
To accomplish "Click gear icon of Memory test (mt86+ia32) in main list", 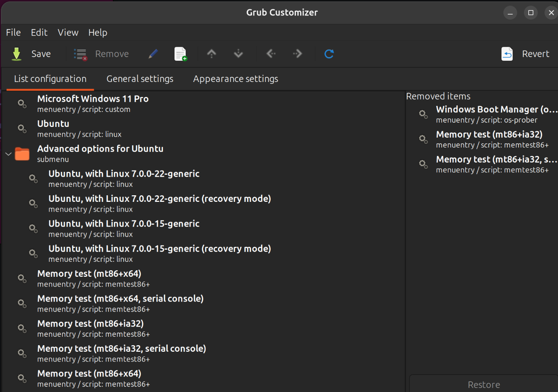I will pos(22,328).
